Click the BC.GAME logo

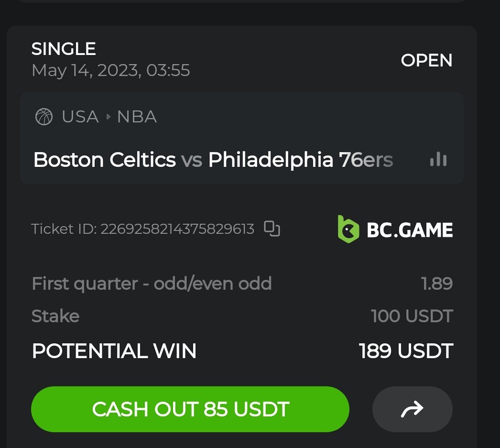pyautogui.click(x=395, y=229)
